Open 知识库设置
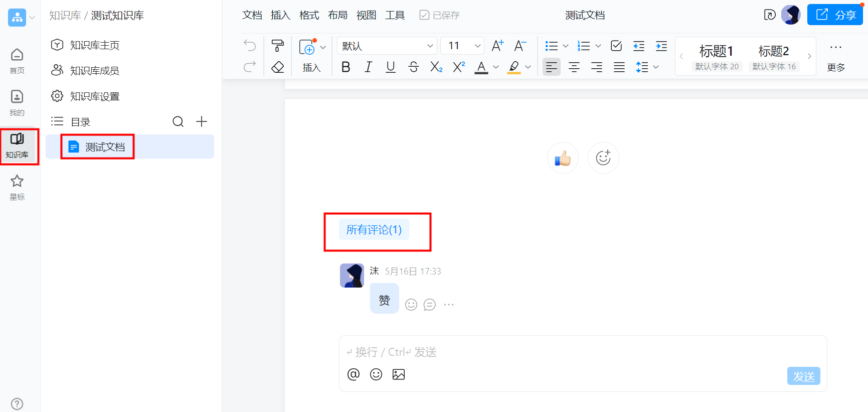Viewport: 868px width, 412px height. [x=85, y=96]
